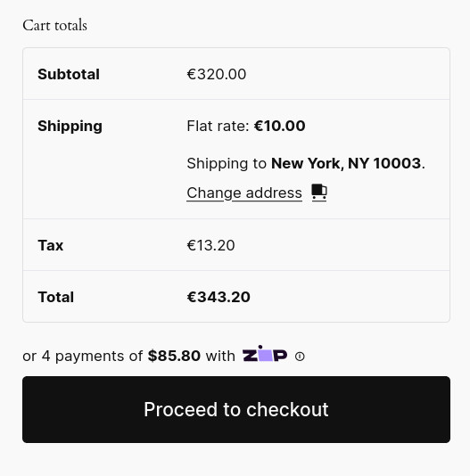Select the Flat rate €10.00 text

pos(246,126)
